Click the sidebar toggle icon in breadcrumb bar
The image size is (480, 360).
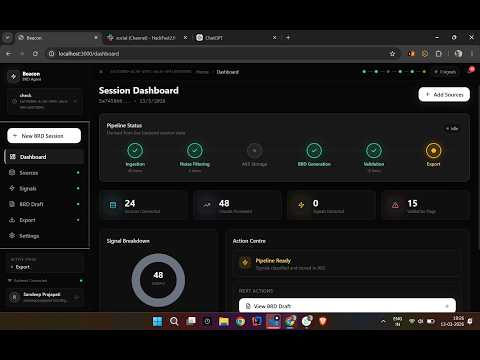point(101,72)
